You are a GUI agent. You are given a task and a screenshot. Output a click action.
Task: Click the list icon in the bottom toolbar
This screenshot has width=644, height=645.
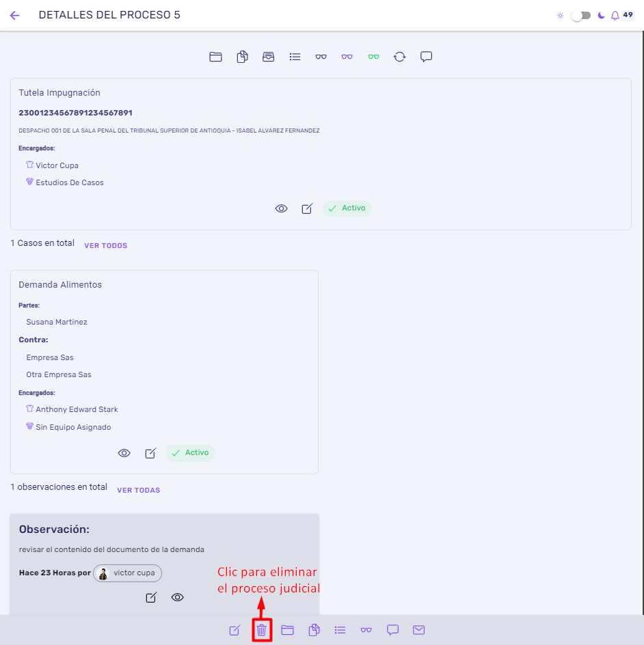click(x=340, y=630)
